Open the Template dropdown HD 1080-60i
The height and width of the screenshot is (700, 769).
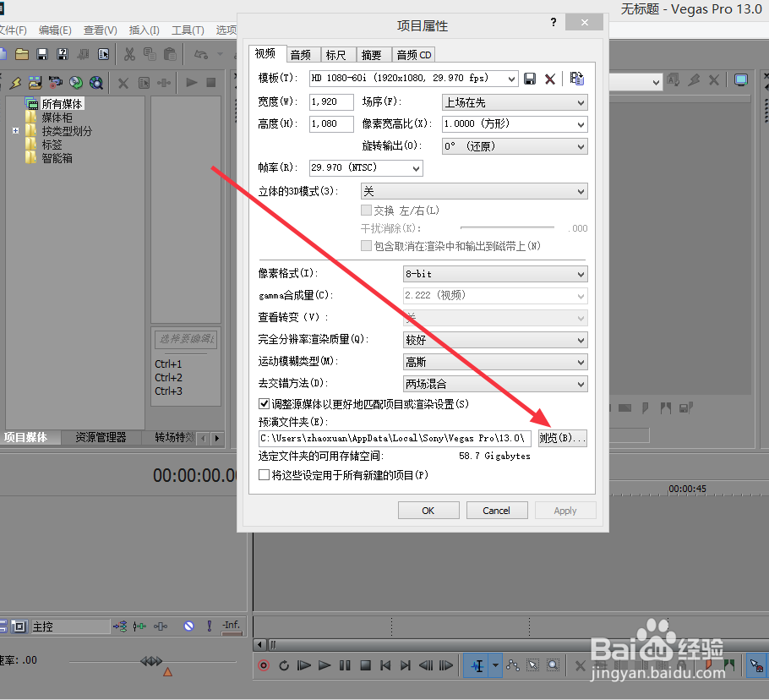pos(413,79)
